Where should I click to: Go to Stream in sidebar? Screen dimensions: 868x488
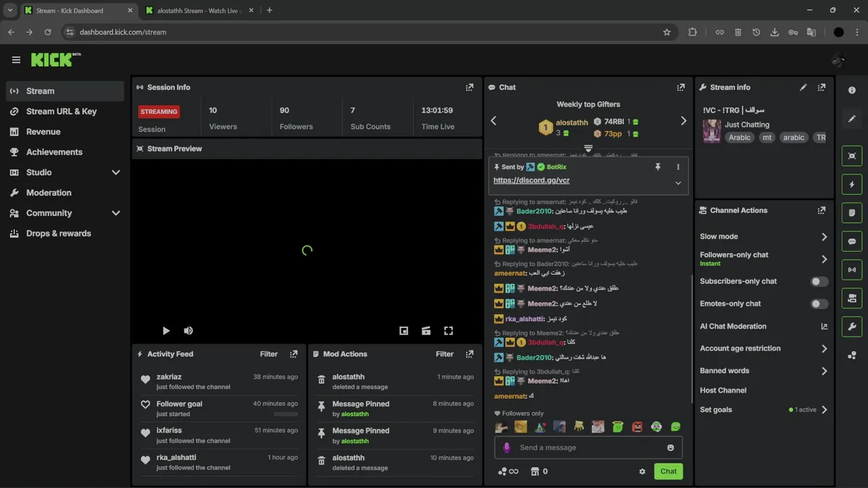click(64, 91)
